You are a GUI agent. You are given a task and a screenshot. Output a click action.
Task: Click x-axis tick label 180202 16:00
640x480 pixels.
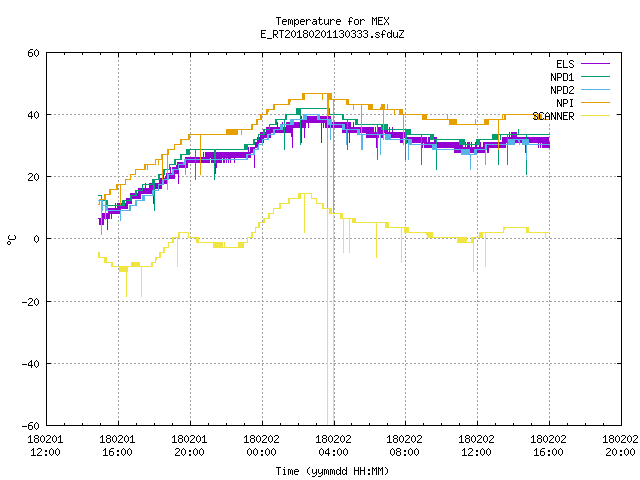point(548,446)
